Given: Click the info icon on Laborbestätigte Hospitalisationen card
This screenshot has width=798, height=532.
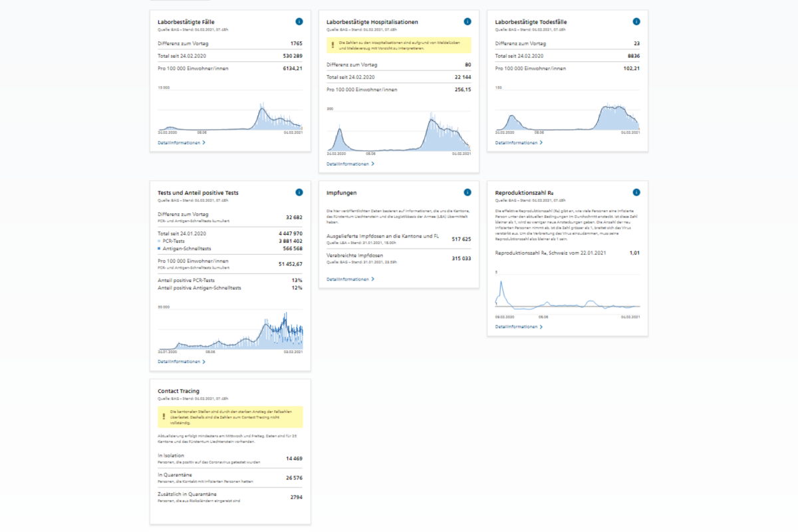Looking at the screenshot, I should point(467,22).
